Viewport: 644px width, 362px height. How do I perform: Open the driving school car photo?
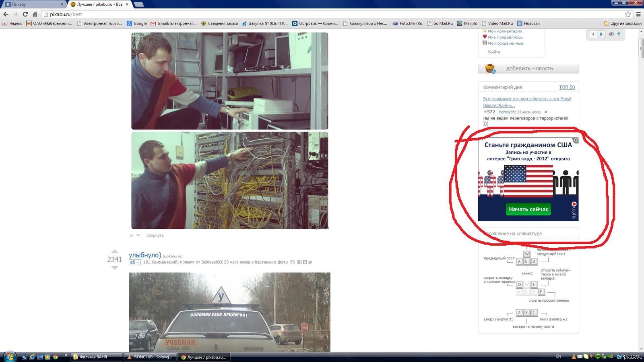(x=229, y=312)
